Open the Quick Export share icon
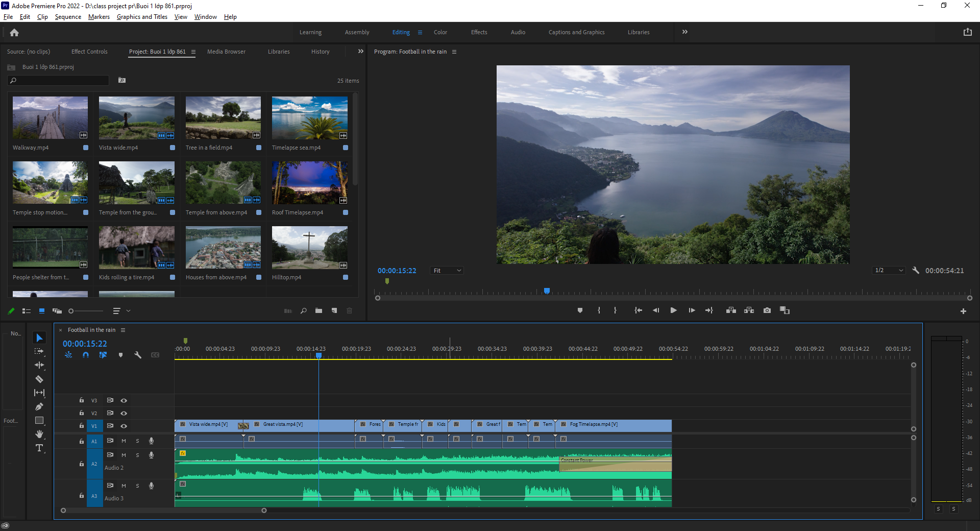The width and height of the screenshot is (980, 531). pos(967,32)
